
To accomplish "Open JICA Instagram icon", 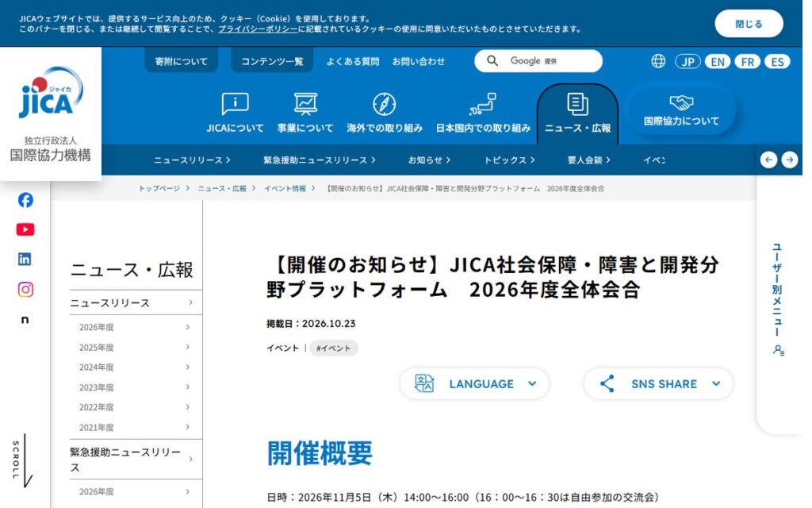I will tap(25, 289).
